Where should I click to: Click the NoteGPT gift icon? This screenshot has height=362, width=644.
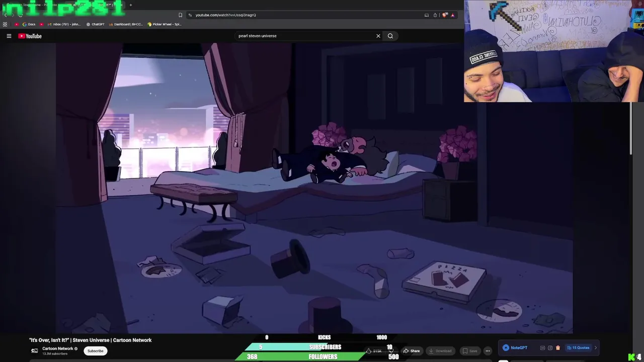tap(557, 348)
